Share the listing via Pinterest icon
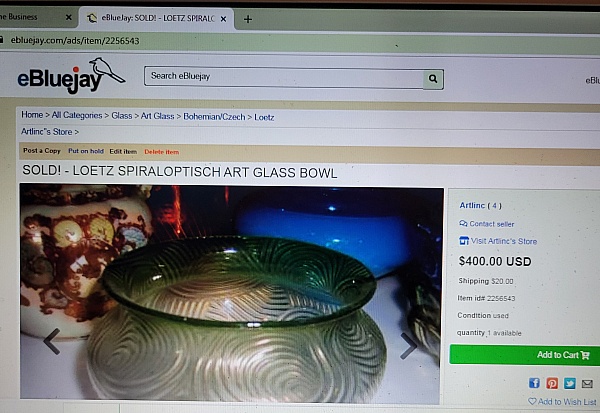600x413 pixels. (x=552, y=383)
